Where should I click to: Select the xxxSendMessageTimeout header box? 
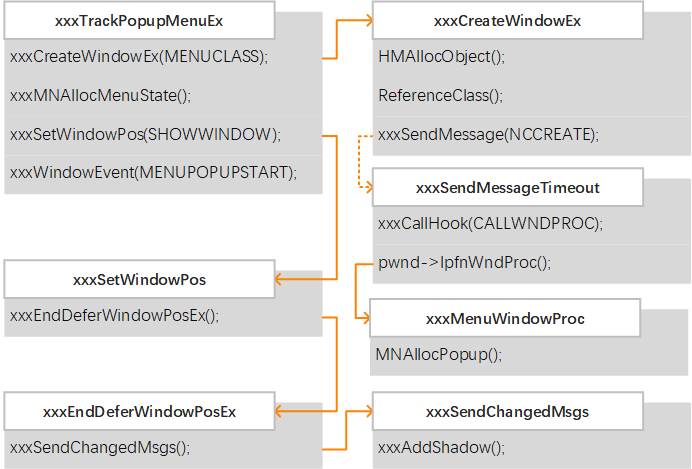507,187
